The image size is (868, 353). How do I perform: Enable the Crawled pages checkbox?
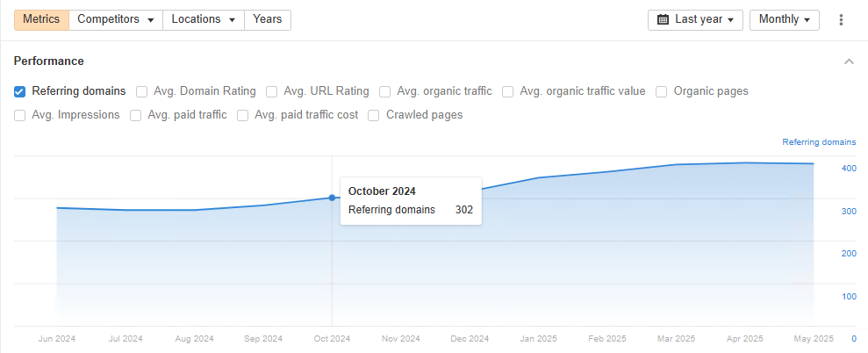point(374,115)
